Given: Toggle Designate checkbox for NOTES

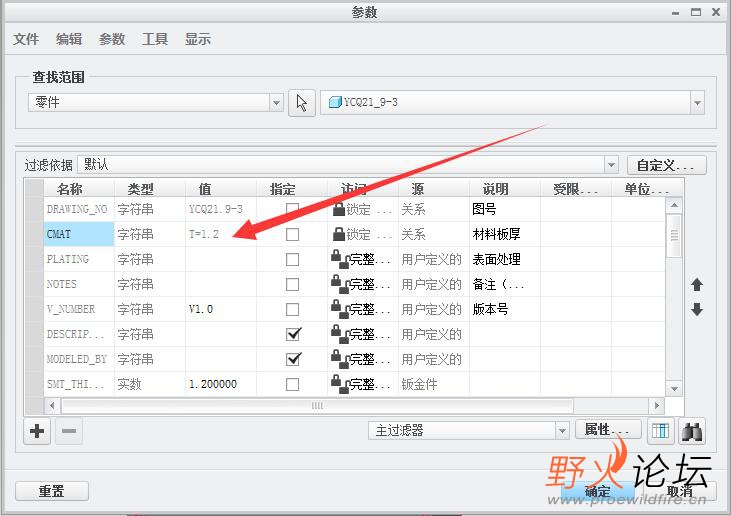Looking at the screenshot, I should click(x=292, y=284).
